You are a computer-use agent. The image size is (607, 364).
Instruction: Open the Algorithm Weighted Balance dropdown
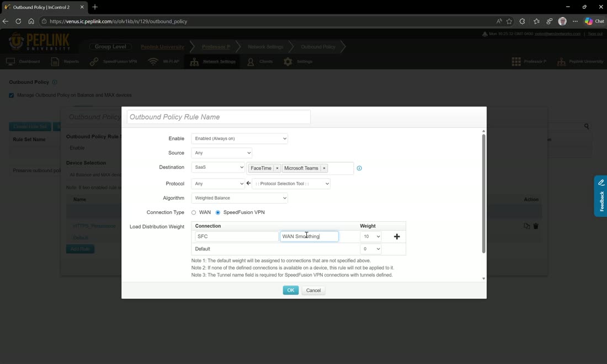239,198
